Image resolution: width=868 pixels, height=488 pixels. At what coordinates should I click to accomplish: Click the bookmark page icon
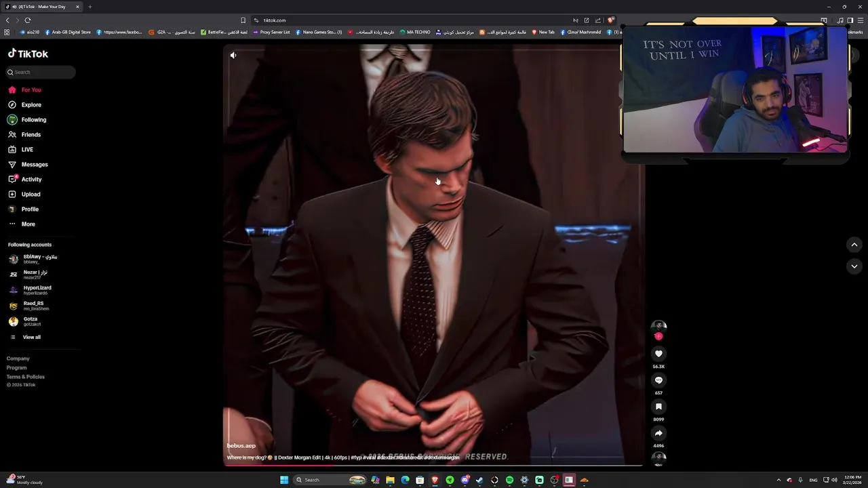click(x=243, y=20)
